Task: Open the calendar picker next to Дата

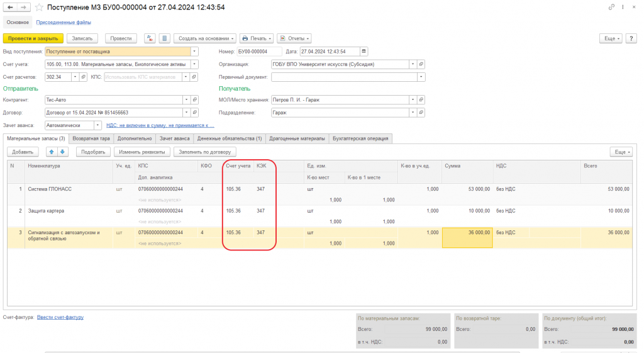Action: pyautogui.click(x=364, y=52)
